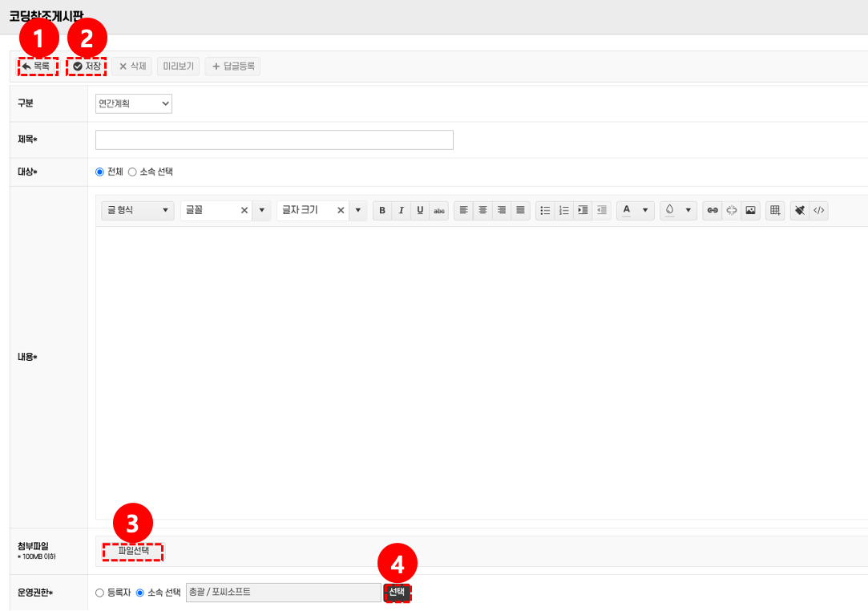The height and width of the screenshot is (611, 868).
Task: Open the 구분 dropdown showing 연간계획
Action: click(x=134, y=103)
